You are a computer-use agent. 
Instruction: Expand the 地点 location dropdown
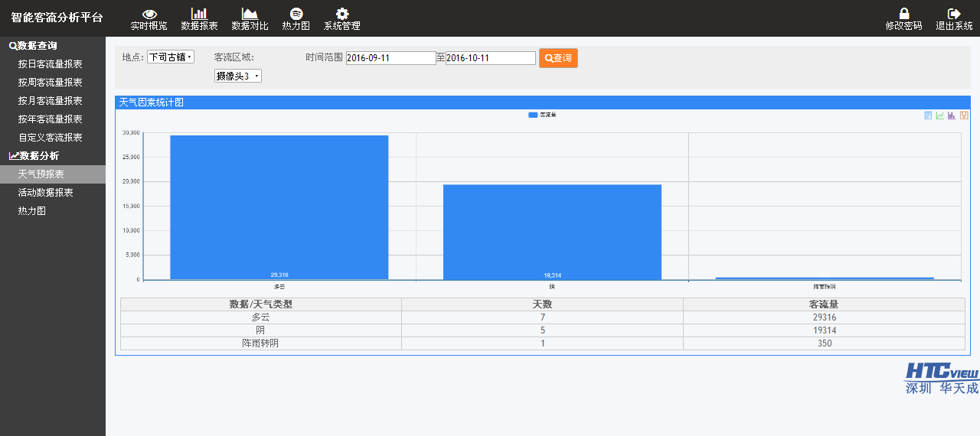tap(171, 57)
